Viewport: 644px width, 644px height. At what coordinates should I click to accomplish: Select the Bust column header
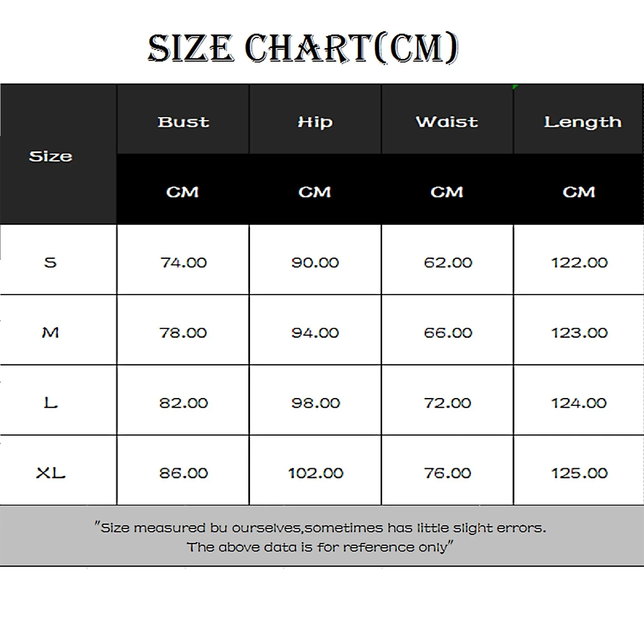coord(183,122)
